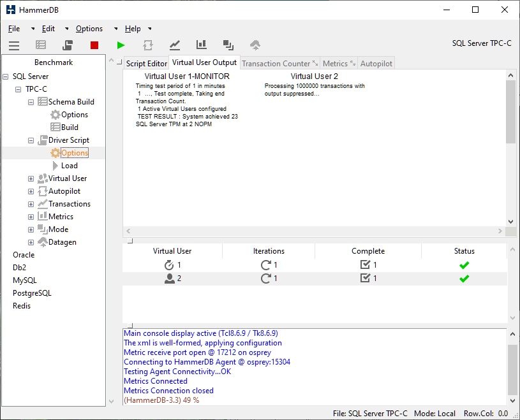Click the Transactions tree icon
Image resolution: width=520 pixels, height=420 pixels.
tap(43, 204)
